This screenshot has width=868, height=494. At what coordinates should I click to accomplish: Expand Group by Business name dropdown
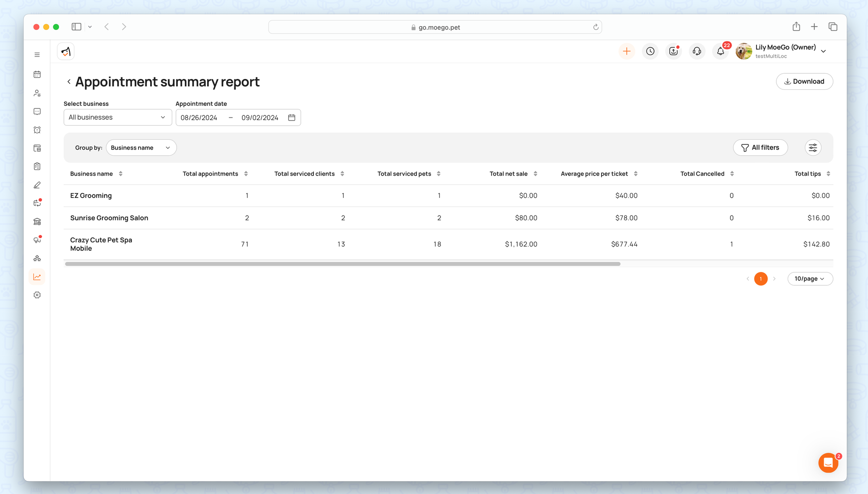click(141, 148)
